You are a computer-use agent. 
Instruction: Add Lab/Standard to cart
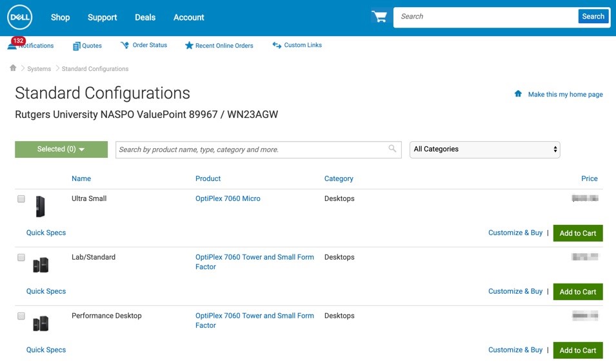[x=578, y=292]
